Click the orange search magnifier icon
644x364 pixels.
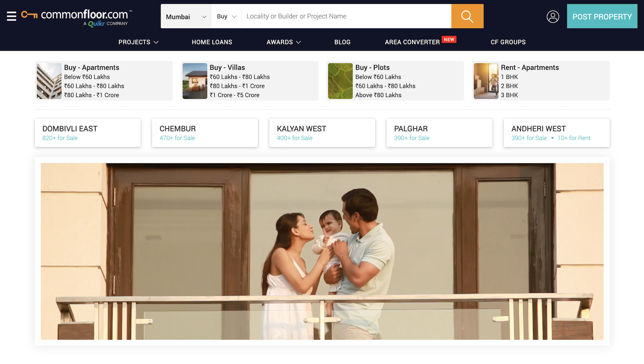pyautogui.click(x=467, y=16)
